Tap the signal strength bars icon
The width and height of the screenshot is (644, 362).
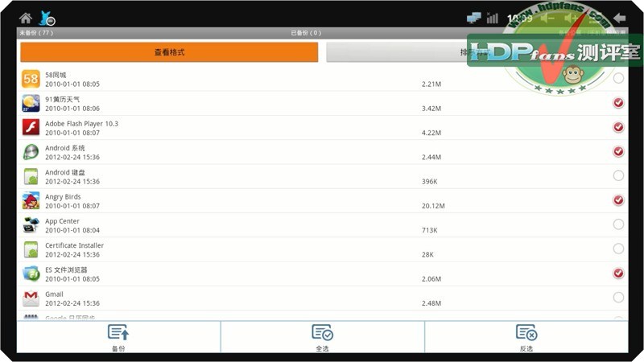pos(492,18)
